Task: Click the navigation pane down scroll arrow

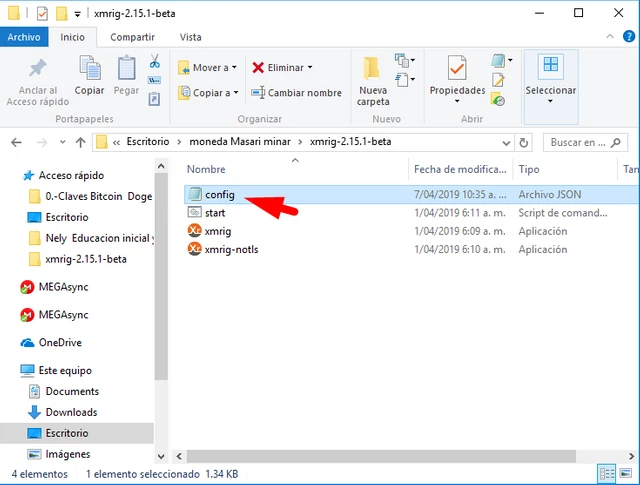Action: pos(161,456)
